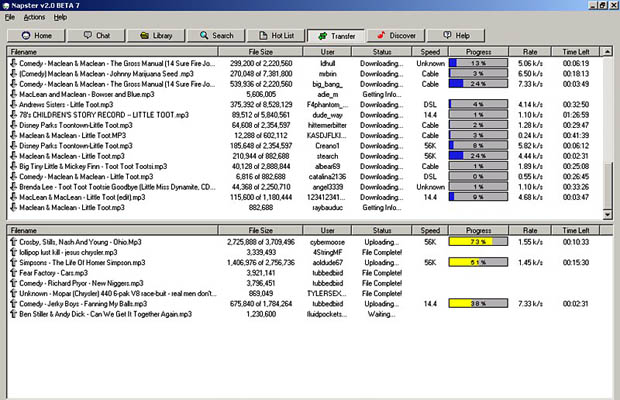This screenshot has height=400, width=620.
Task: Open the Hot List tab
Action: pyautogui.click(x=276, y=36)
